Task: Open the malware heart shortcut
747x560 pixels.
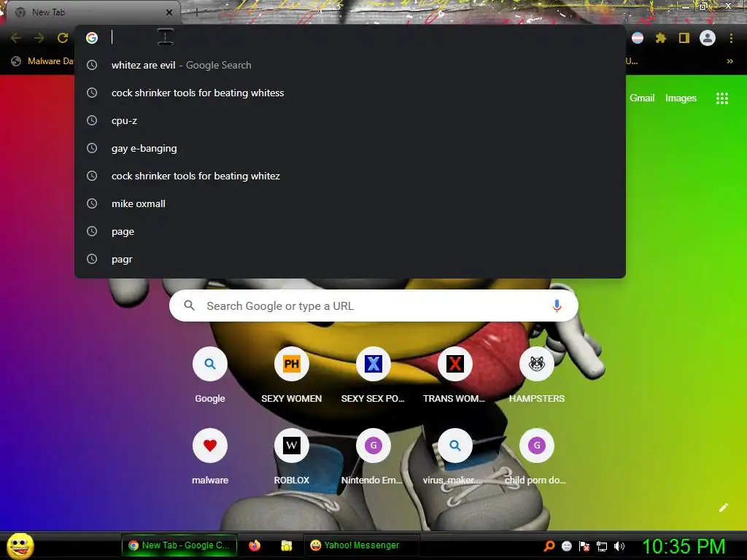Action: point(210,458)
